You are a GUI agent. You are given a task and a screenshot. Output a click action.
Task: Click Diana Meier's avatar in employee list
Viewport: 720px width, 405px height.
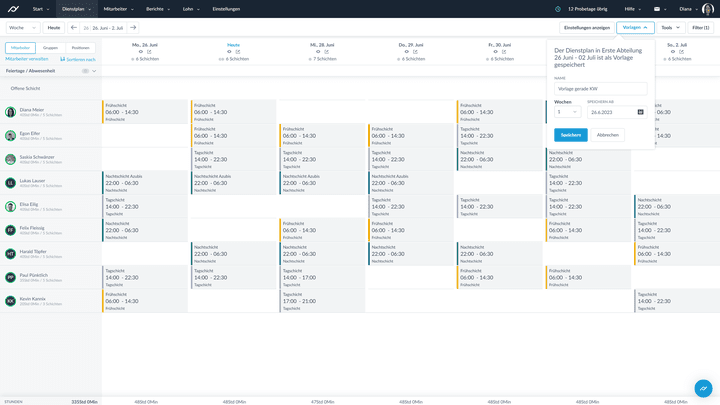click(x=11, y=112)
